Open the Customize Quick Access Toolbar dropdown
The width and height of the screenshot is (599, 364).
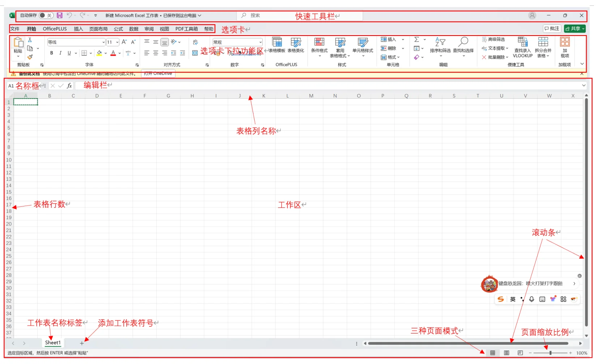point(95,16)
